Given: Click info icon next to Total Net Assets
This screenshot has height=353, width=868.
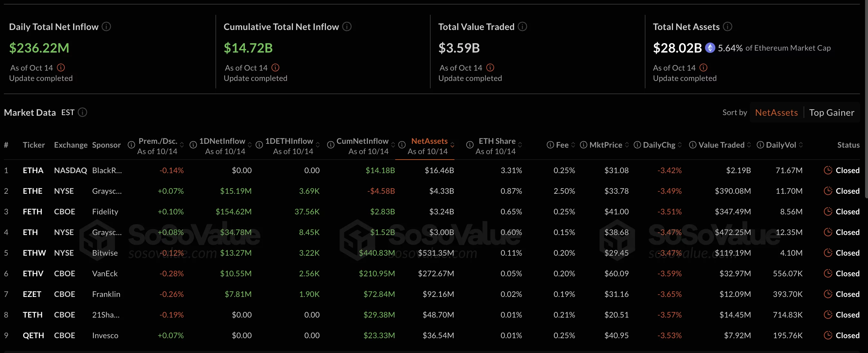Looking at the screenshot, I should click(728, 27).
